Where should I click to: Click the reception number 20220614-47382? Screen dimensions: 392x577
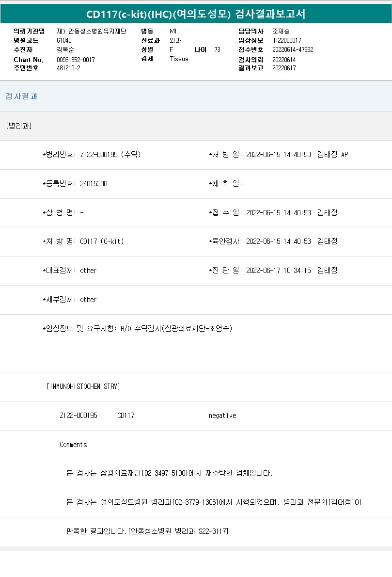293,49
